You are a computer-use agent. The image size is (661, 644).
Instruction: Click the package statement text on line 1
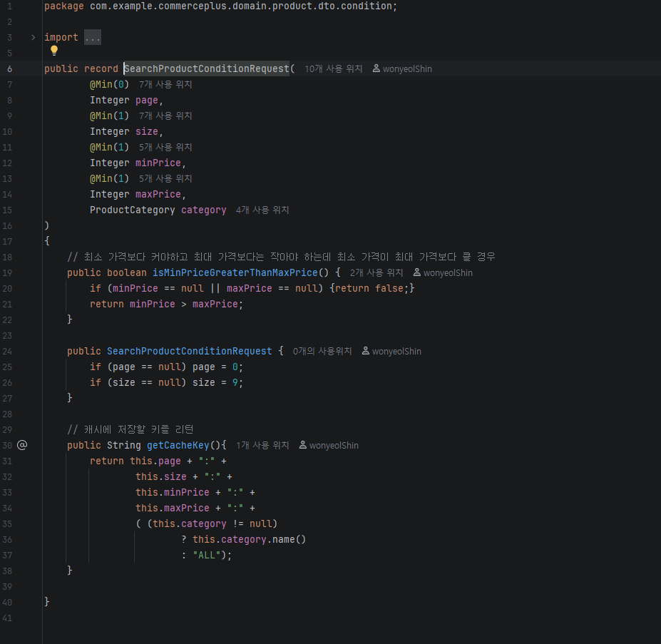point(220,6)
